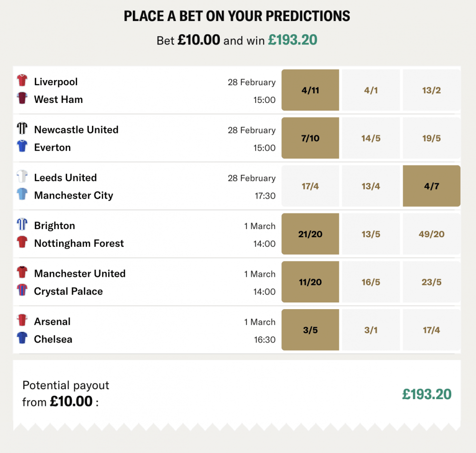Click the Leeds United jersey icon
Screen dimensions: 476x453
[x=22, y=177]
